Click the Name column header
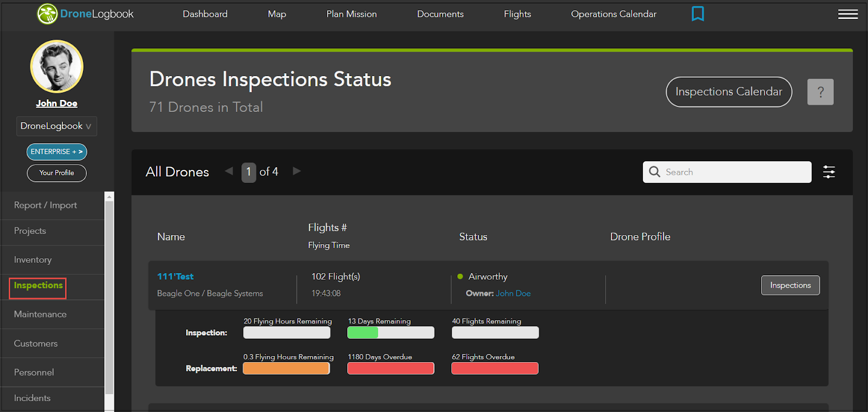 coord(171,237)
